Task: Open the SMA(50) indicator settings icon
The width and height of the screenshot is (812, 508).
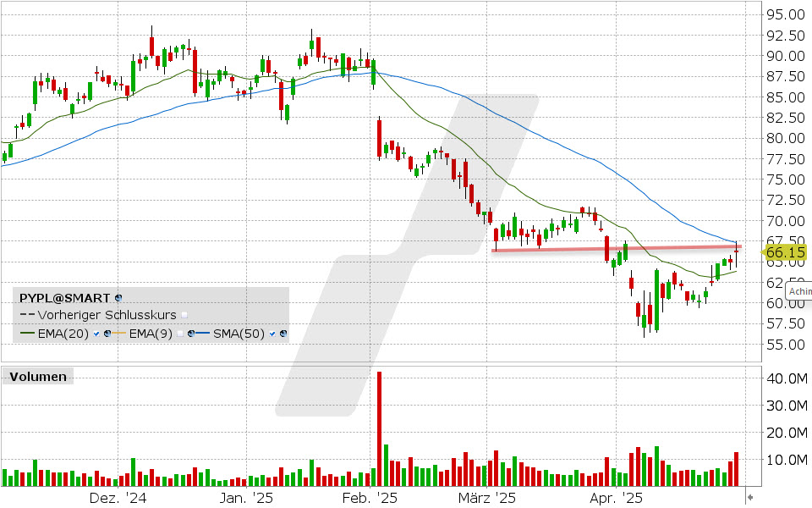Action: coord(283,334)
